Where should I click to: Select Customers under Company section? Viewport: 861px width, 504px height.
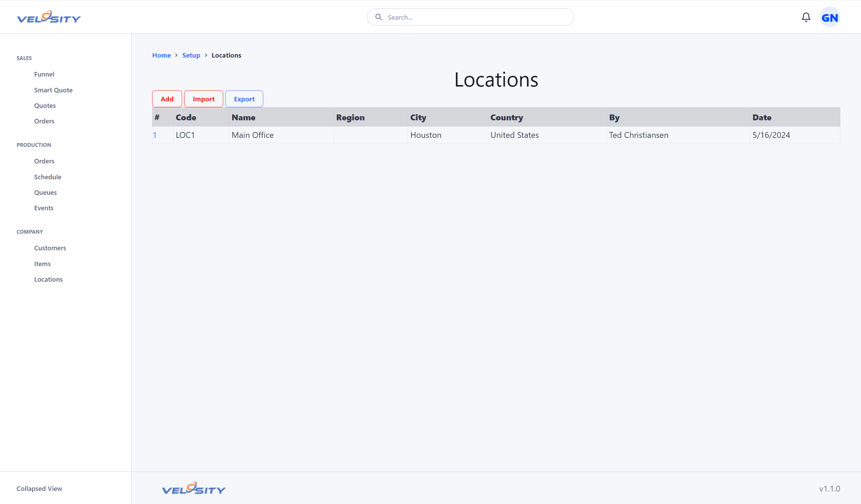point(50,247)
